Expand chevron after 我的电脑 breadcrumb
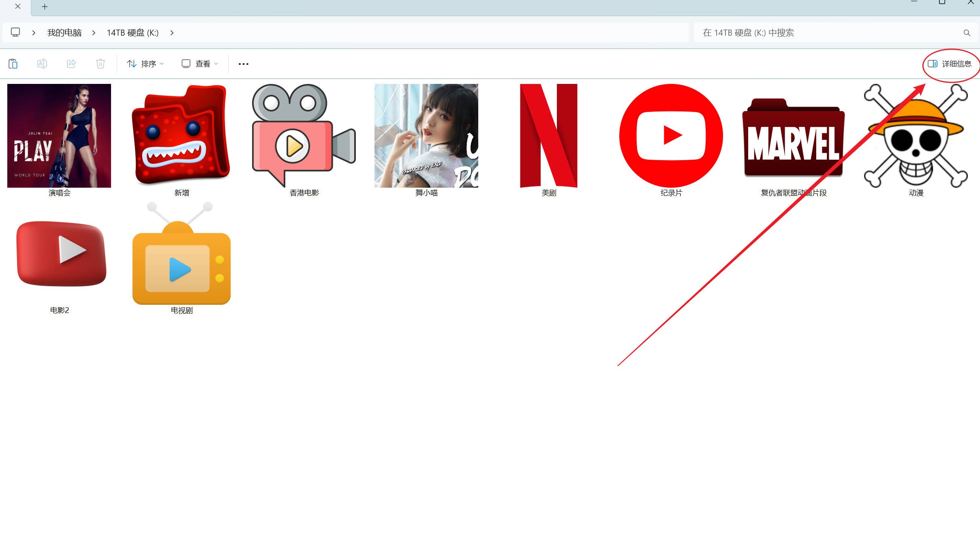The width and height of the screenshot is (980, 544). coord(94,33)
